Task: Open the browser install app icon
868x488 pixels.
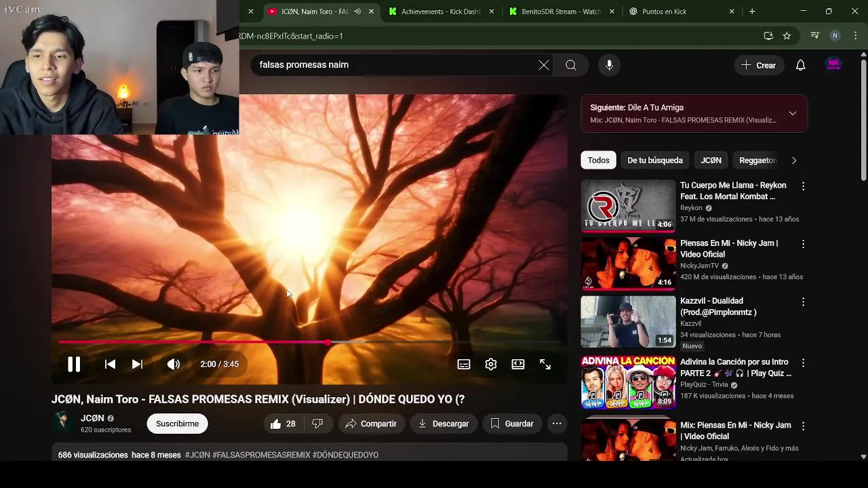Action: [768, 36]
